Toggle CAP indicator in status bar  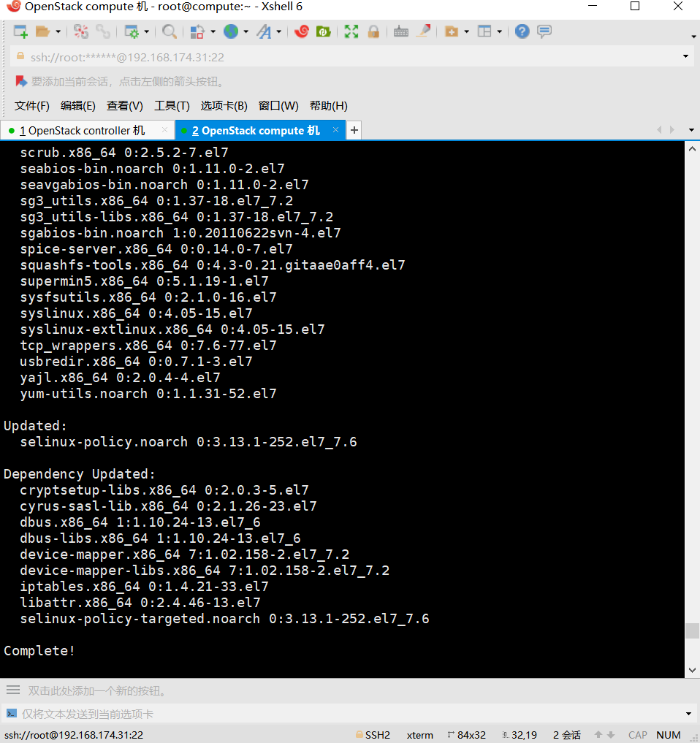click(x=637, y=735)
